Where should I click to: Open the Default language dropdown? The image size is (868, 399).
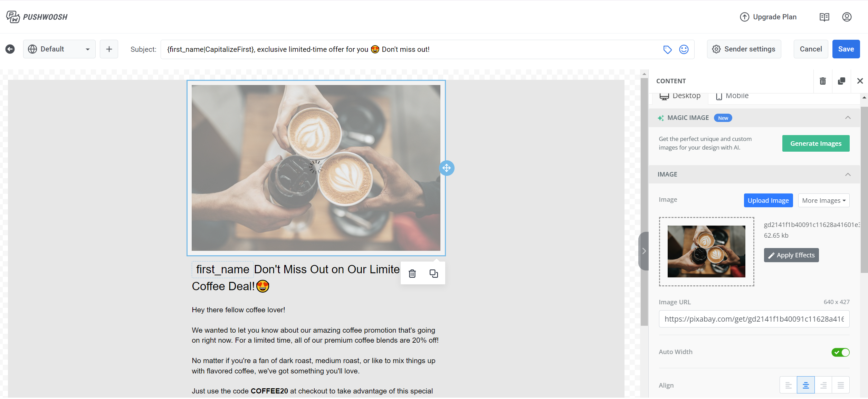[x=59, y=49]
